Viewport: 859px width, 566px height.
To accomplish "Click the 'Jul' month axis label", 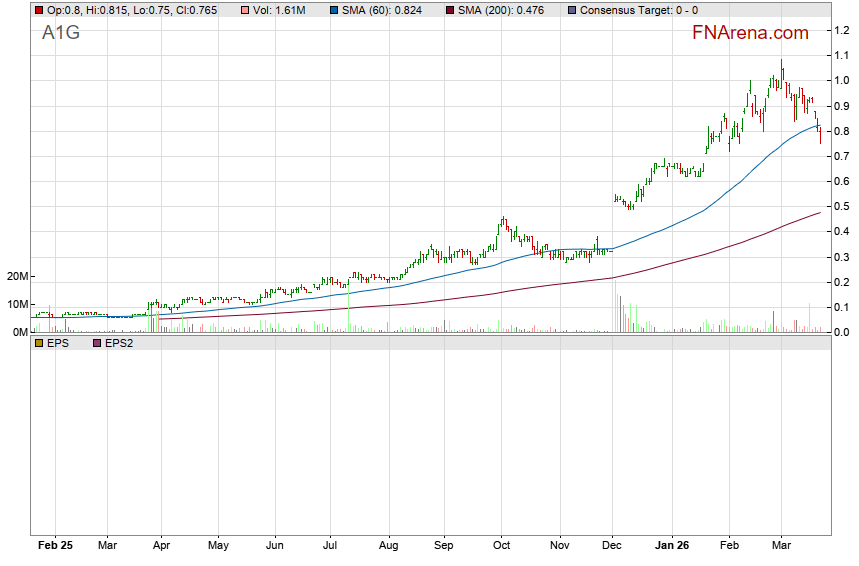I will pos(331,546).
